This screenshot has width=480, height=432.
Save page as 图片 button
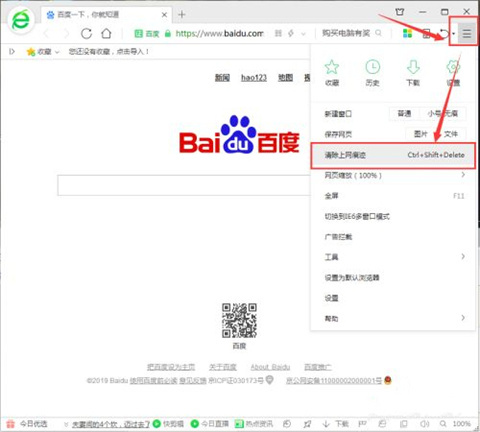[420, 134]
